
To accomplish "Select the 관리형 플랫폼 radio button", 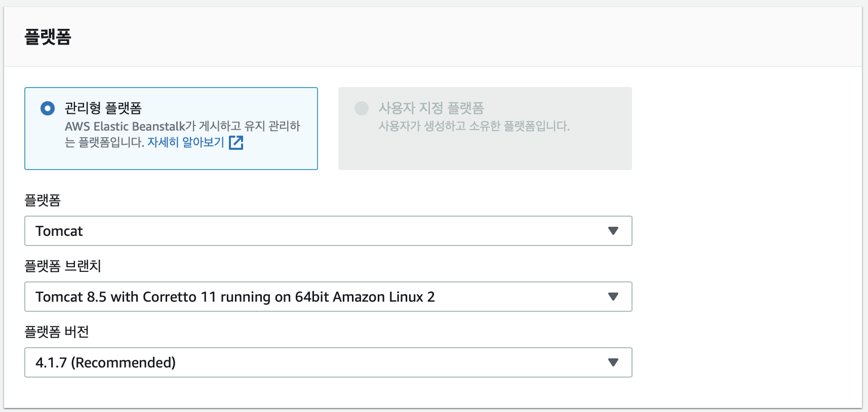I will [48, 108].
